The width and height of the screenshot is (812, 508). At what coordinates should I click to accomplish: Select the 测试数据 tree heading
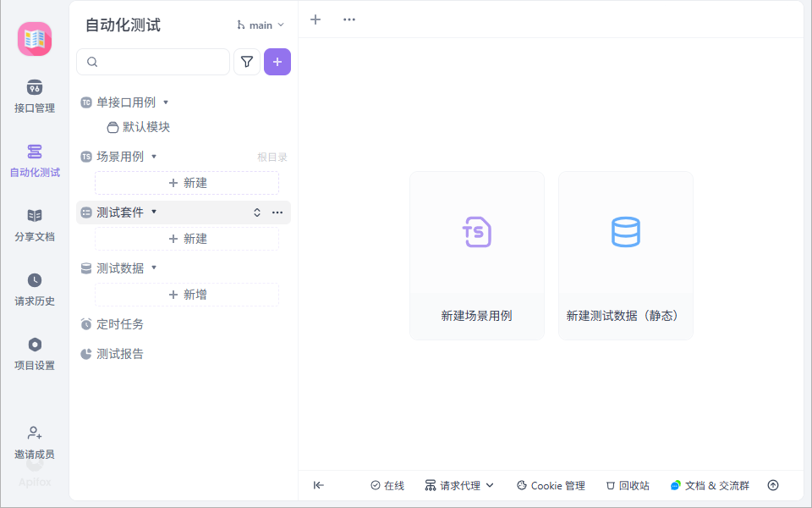click(x=120, y=268)
